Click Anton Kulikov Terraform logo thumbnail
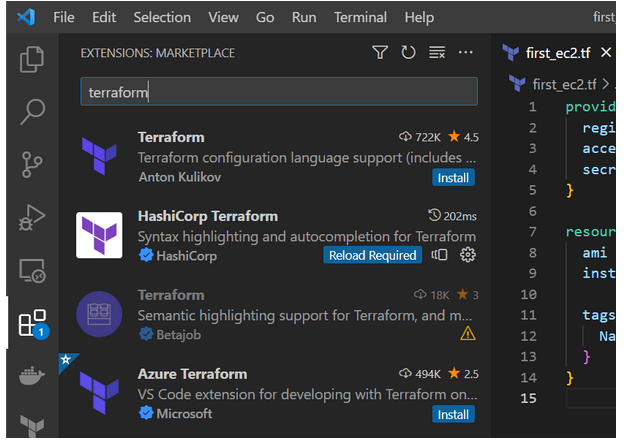This screenshot has height=448, width=626. [99, 156]
